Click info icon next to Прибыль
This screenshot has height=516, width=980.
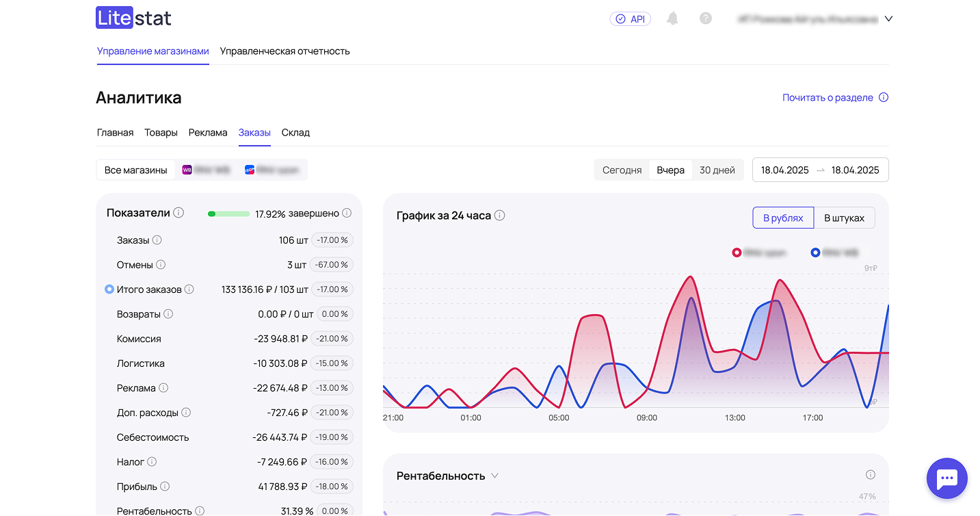(165, 487)
